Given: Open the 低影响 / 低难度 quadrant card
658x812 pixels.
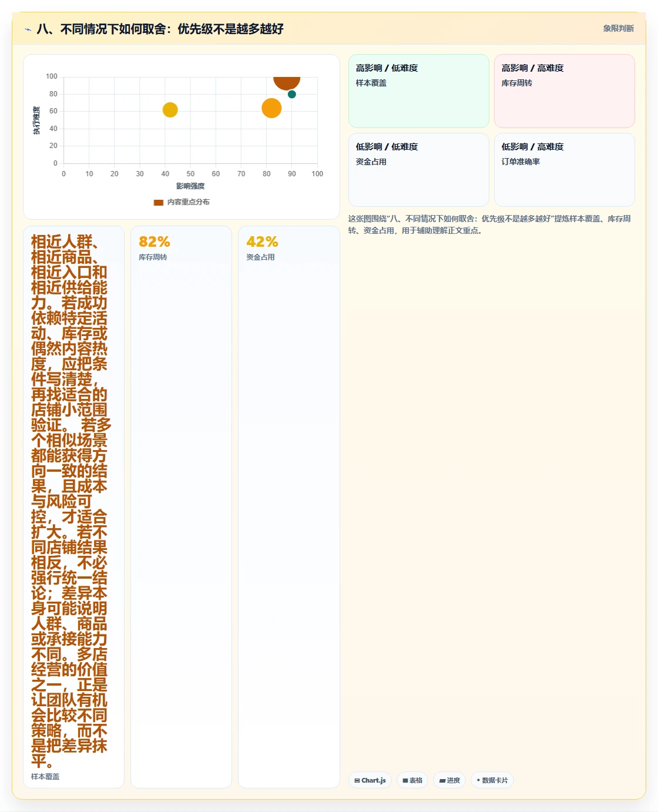Looking at the screenshot, I should 419,170.
